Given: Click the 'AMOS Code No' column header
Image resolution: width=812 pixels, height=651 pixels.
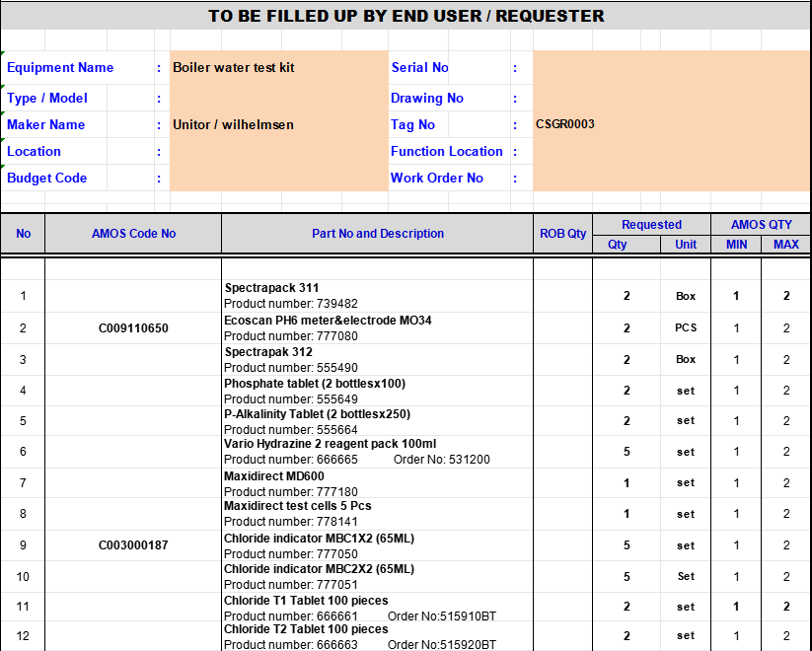Looking at the screenshot, I should click(x=133, y=234).
